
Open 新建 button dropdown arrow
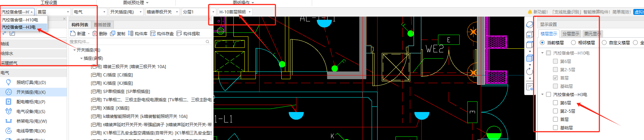[x=89, y=34]
